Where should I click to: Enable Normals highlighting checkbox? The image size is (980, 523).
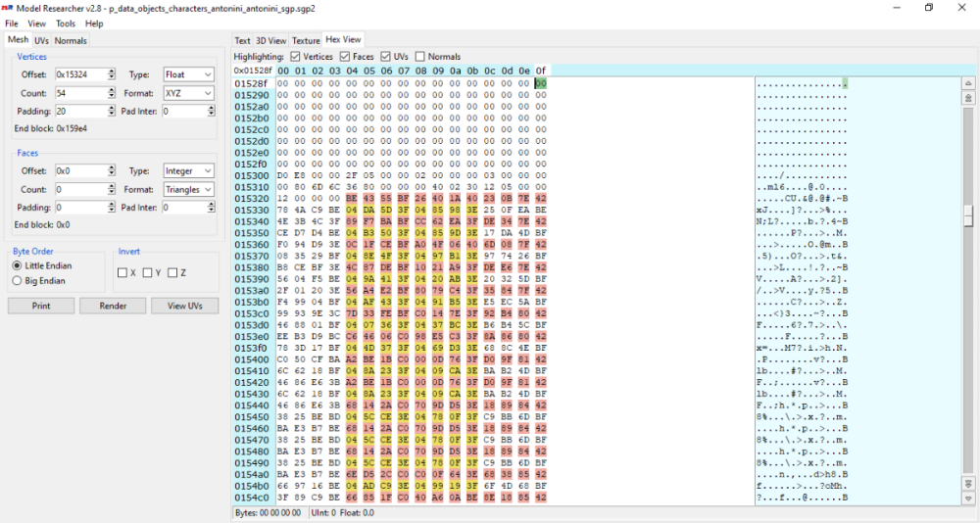pyautogui.click(x=420, y=57)
